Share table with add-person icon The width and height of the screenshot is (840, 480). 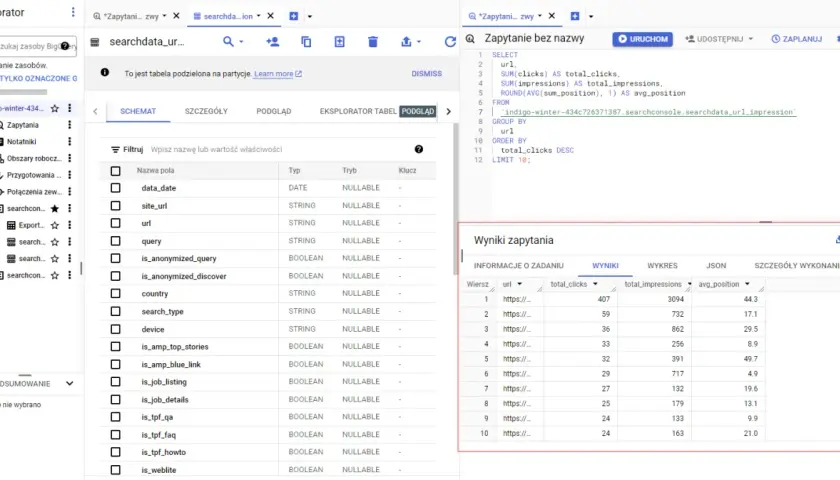[273, 41]
